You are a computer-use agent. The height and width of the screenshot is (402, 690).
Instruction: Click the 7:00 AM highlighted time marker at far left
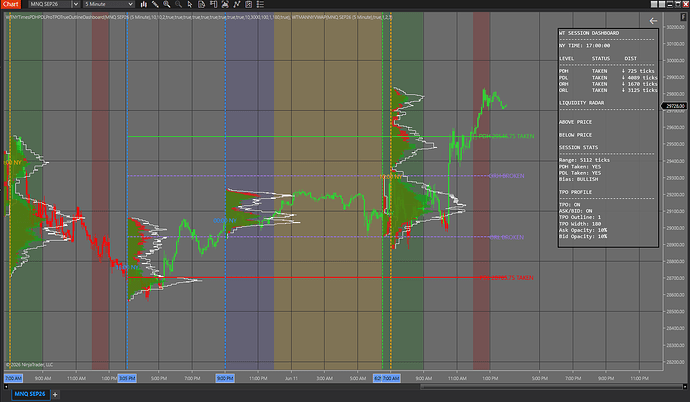point(13,378)
